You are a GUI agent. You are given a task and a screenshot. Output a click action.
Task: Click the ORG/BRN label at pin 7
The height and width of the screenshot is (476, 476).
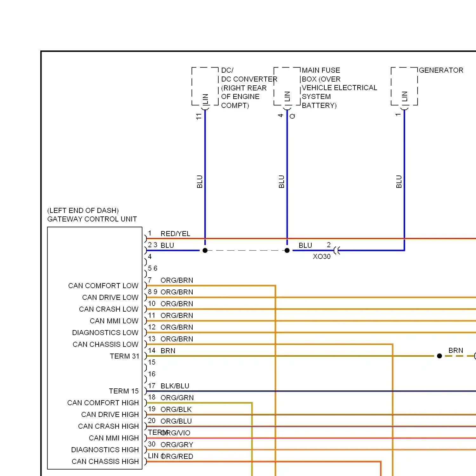(x=177, y=280)
